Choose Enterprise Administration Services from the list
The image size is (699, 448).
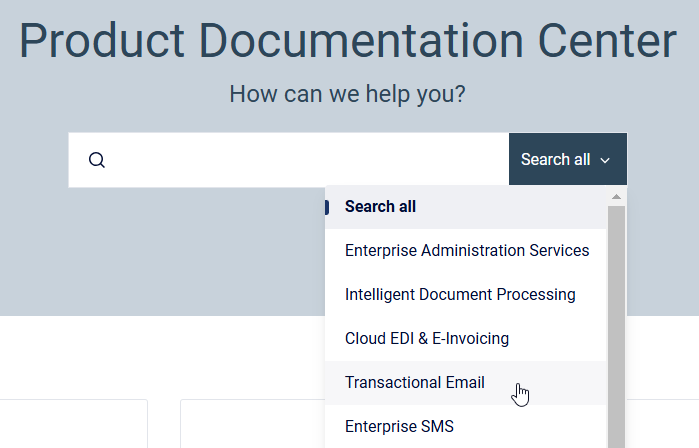(466, 251)
